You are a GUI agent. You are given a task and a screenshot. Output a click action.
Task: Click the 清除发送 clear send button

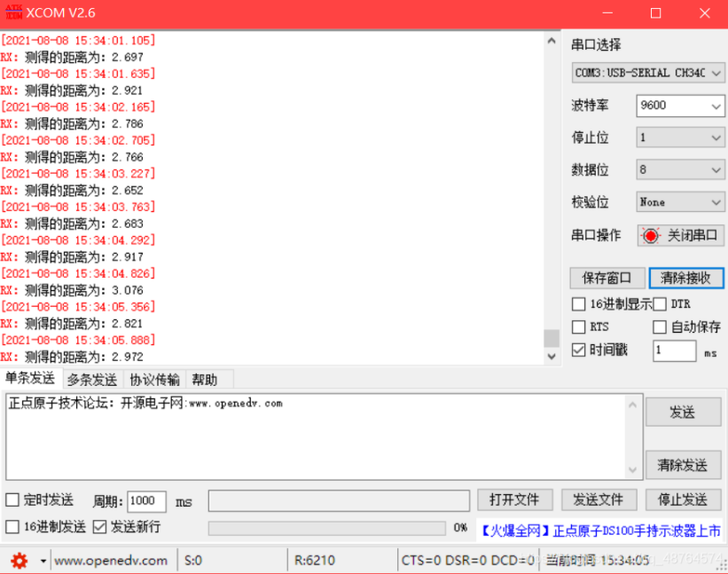683,465
